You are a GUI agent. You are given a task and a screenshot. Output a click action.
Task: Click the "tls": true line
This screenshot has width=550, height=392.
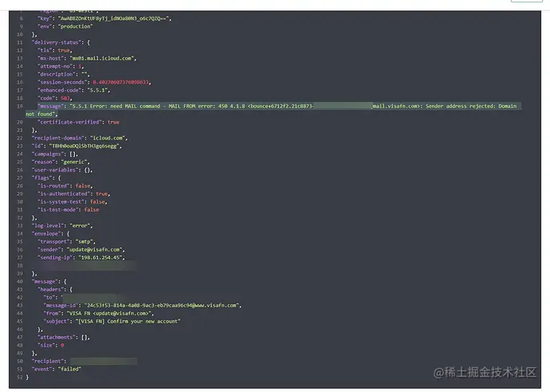(55, 50)
